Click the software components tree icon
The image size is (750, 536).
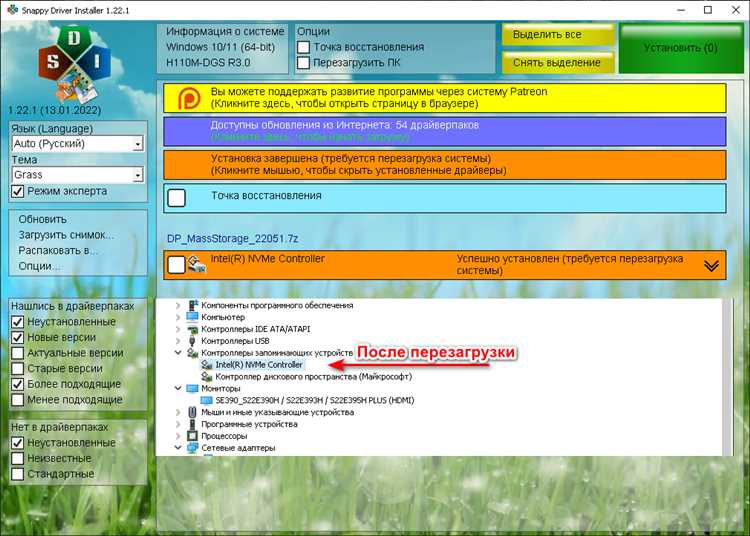pos(192,305)
